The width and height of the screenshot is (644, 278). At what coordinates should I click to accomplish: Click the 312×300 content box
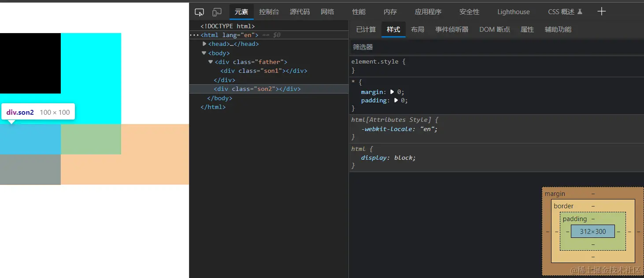point(592,231)
